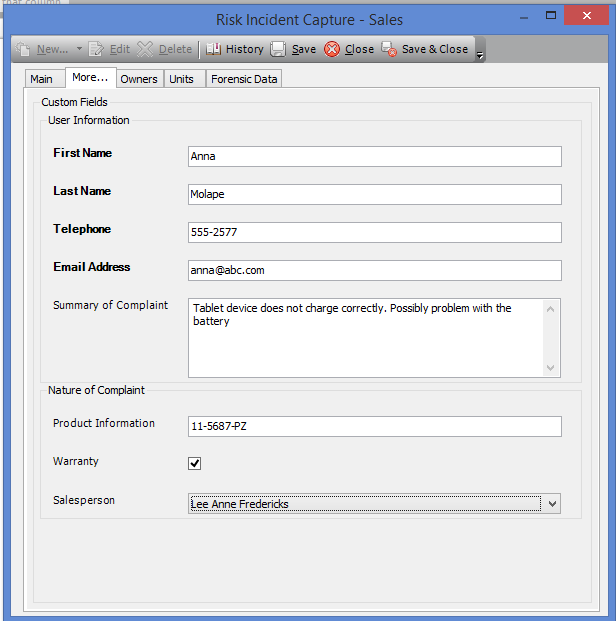Click the Close toolbar button text
This screenshot has height=621, width=616.
(x=359, y=49)
